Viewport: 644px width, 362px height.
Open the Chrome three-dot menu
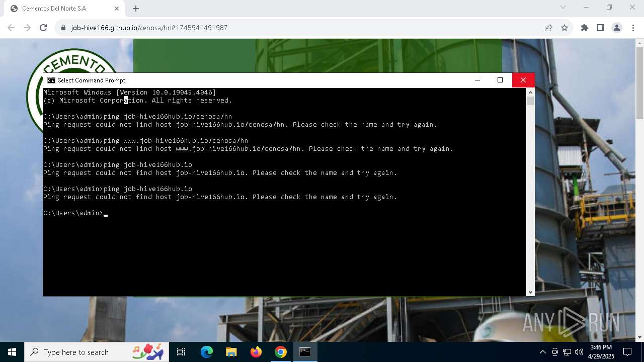click(632, 28)
